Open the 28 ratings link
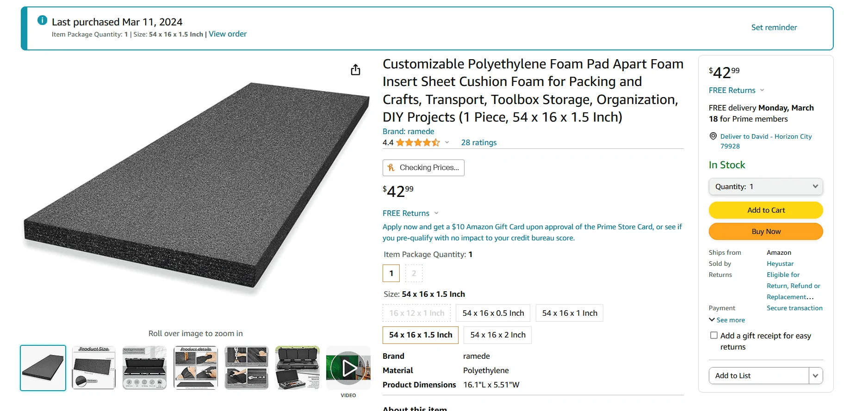 [479, 142]
